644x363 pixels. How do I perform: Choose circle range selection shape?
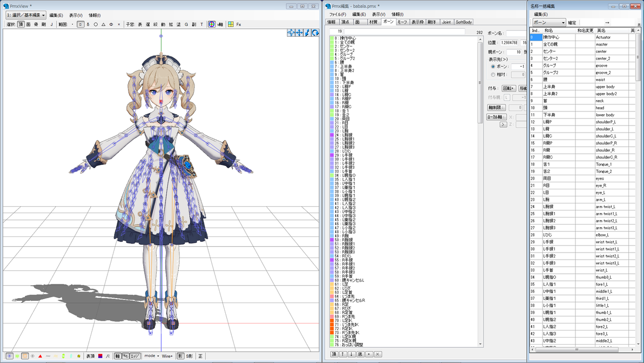(x=96, y=25)
